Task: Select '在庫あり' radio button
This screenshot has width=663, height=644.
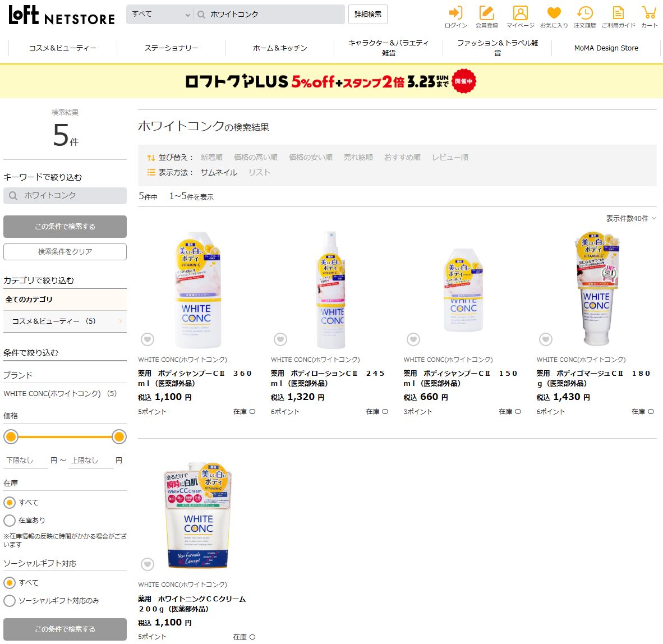Action: pyautogui.click(x=10, y=521)
